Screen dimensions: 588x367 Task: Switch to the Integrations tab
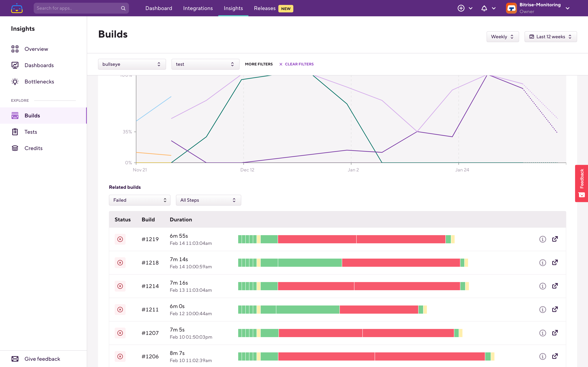point(198,8)
